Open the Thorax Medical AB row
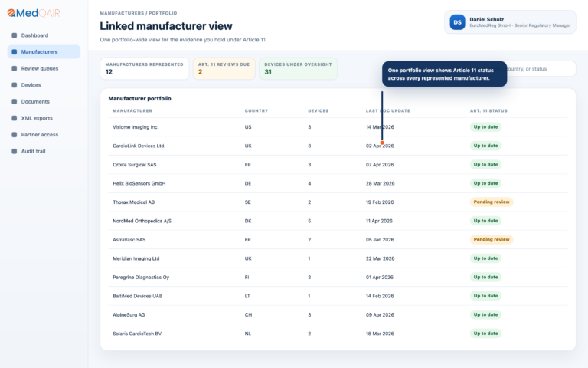The image size is (588, 368). [338, 202]
